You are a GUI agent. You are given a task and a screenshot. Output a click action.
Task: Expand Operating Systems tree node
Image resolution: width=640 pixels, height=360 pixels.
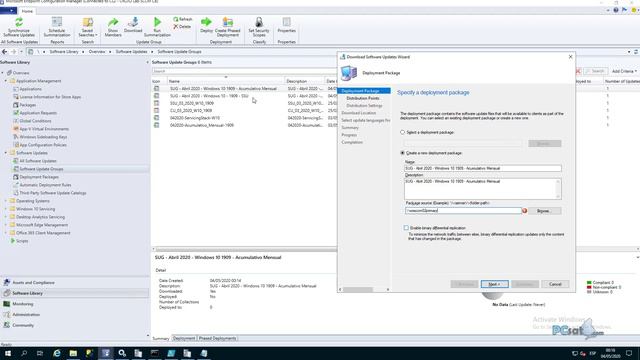click(6, 201)
